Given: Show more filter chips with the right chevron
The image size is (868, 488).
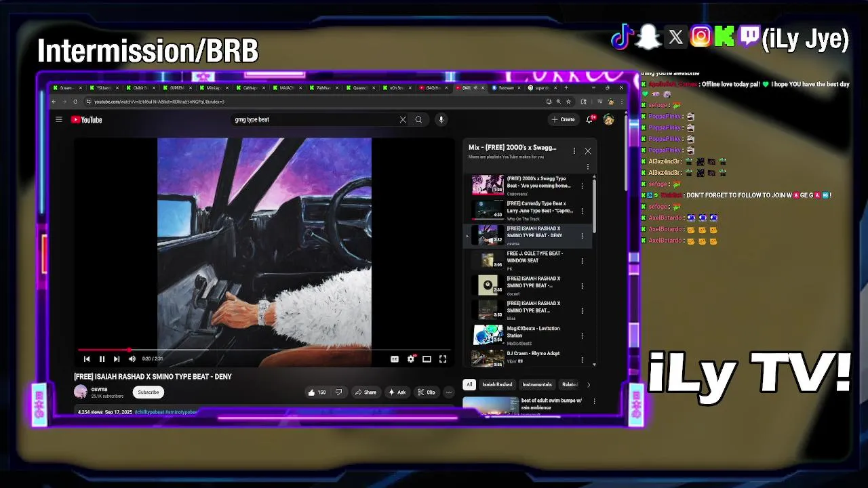Looking at the screenshot, I should tap(588, 384).
